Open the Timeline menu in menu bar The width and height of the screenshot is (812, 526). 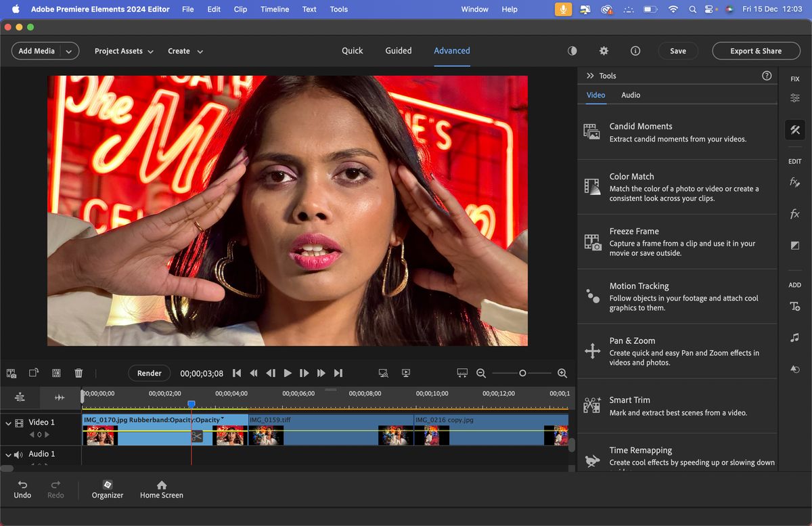coord(274,9)
